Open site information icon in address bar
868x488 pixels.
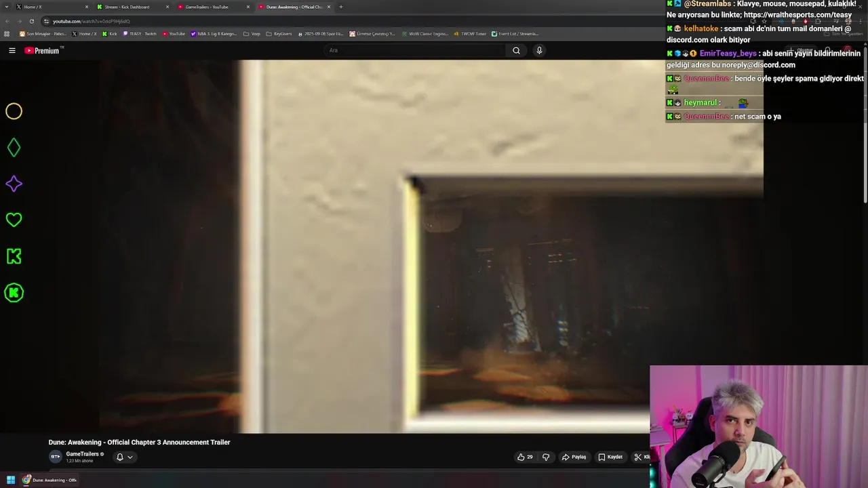pos(46,21)
